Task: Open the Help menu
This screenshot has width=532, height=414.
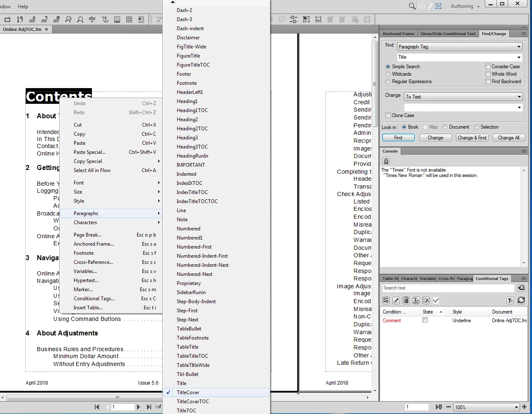Action: [x=23, y=6]
